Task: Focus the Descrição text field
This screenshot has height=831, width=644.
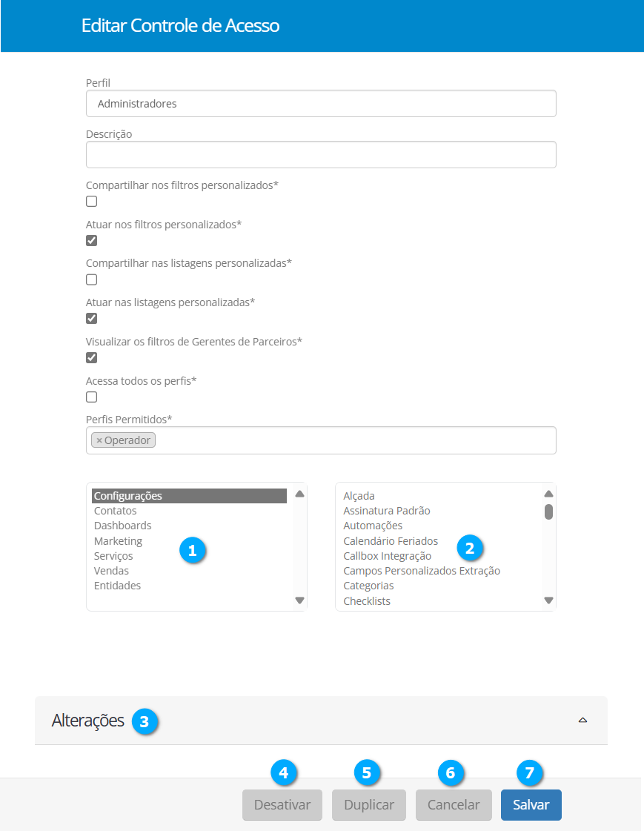Action: pos(321,155)
